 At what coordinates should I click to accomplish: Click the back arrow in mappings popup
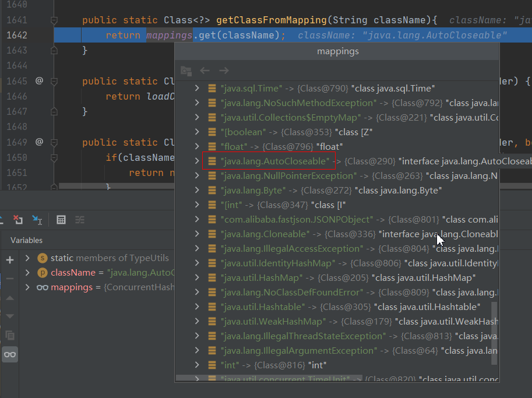(205, 71)
